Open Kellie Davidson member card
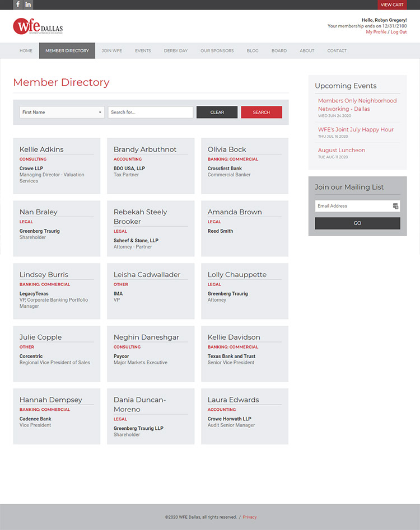420x530 pixels. (x=245, y=354)
